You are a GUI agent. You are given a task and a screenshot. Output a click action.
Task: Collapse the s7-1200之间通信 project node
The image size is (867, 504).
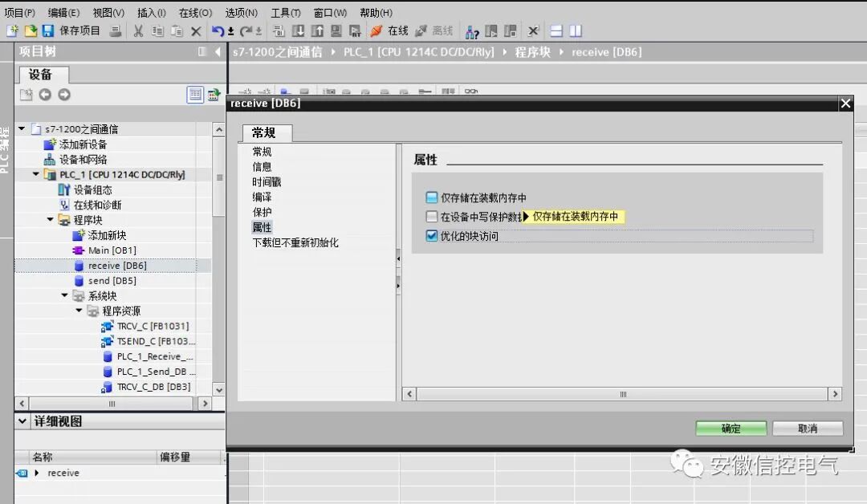[22, 128]
